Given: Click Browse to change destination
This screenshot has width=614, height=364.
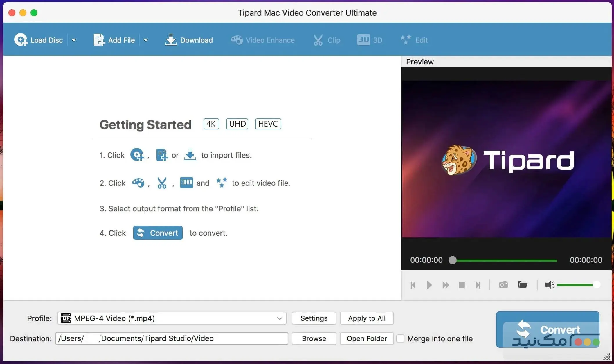Looking at the screenshot, I should pos(314,338).
